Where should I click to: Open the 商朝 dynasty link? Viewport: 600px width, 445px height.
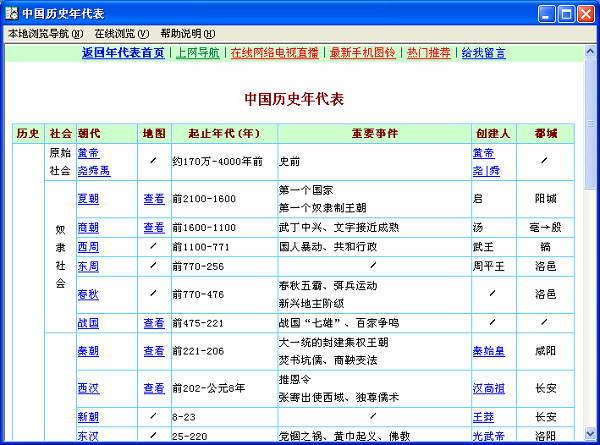(88, 228)
